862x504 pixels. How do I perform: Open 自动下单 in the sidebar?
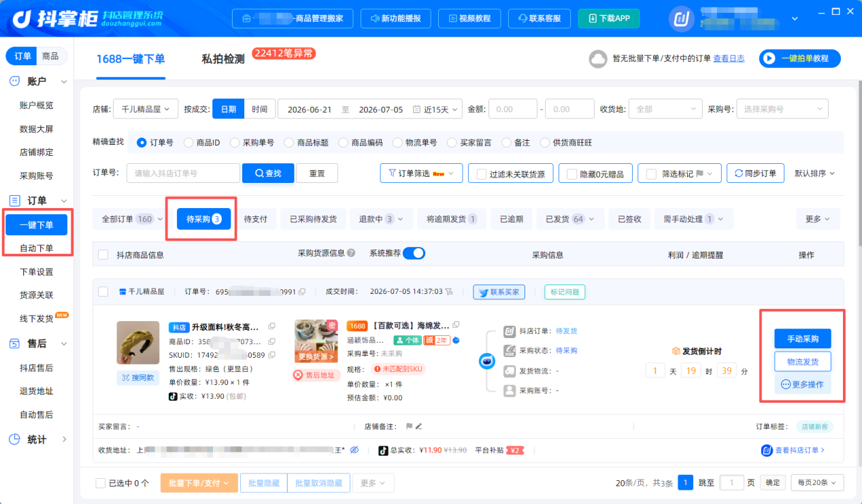(x=37, y=248)
